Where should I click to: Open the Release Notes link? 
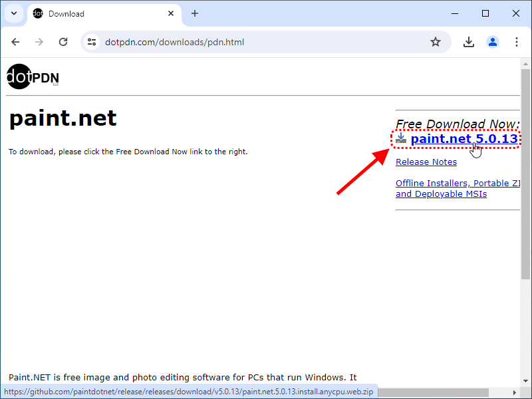pyautogui.click(x=426, y=162)
